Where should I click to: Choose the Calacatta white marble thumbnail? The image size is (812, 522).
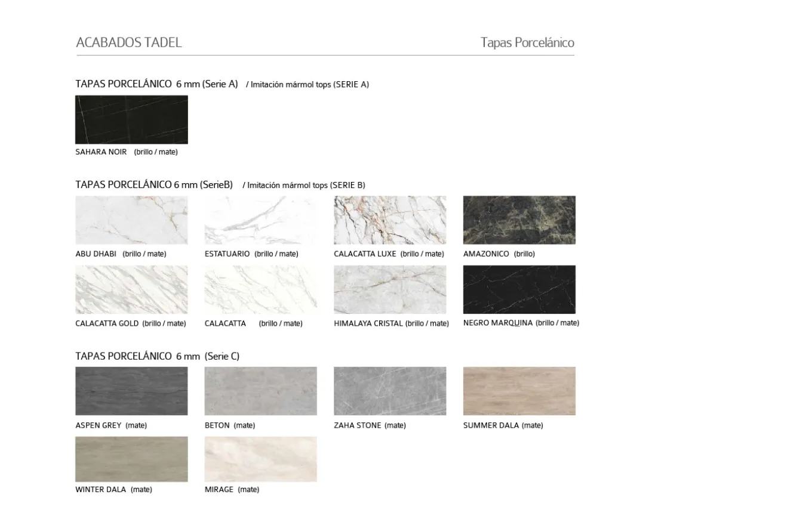coord(260,289)
